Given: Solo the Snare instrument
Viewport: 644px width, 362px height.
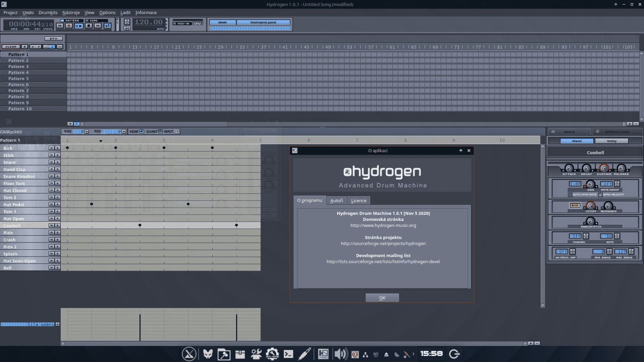Looking at the screenshot, I should [57, 162].
